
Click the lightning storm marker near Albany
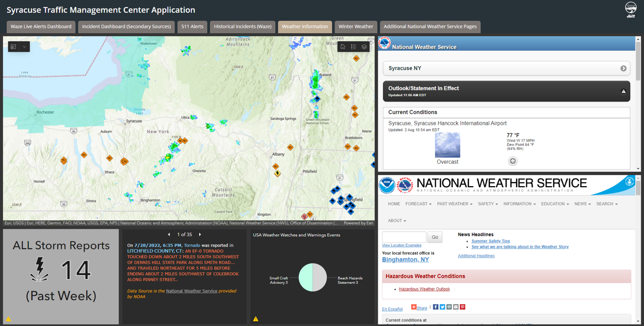[277, 174]
